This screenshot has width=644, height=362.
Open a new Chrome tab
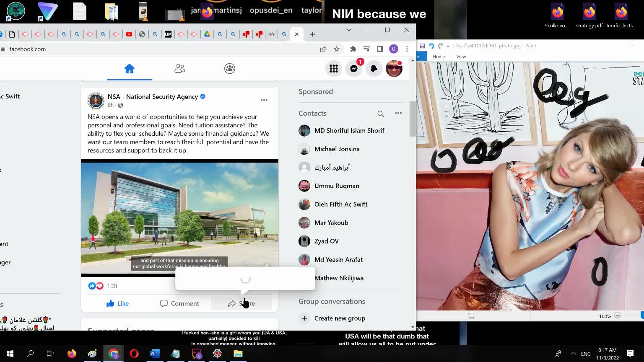click(x=313, y=34)
